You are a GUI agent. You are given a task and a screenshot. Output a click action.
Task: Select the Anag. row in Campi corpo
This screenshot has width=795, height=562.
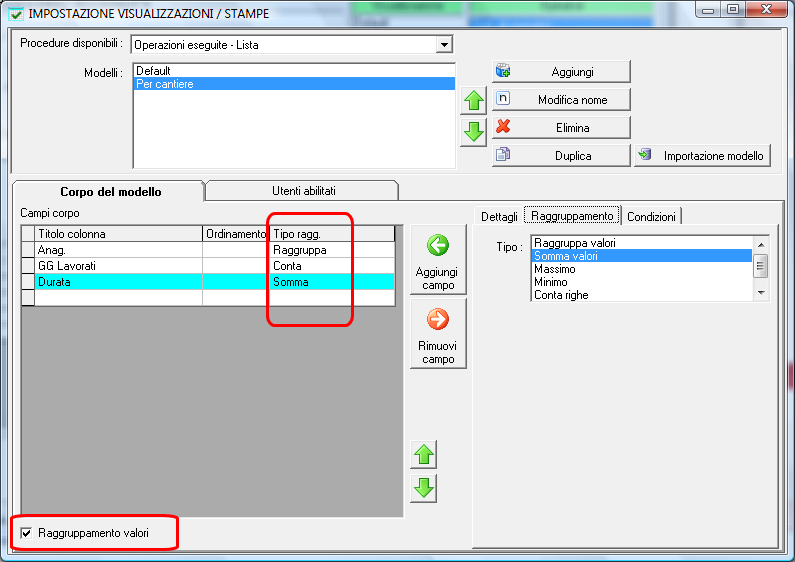[208, 250]
